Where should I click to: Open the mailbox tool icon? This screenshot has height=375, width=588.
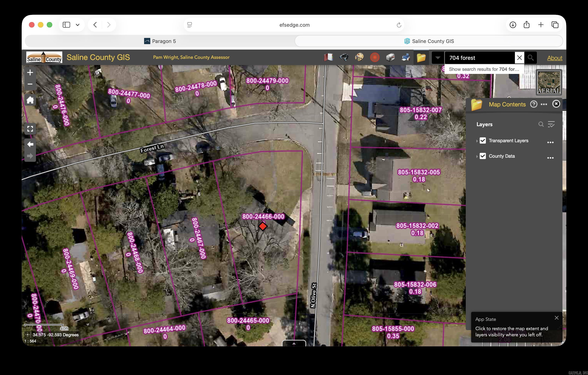390,57
